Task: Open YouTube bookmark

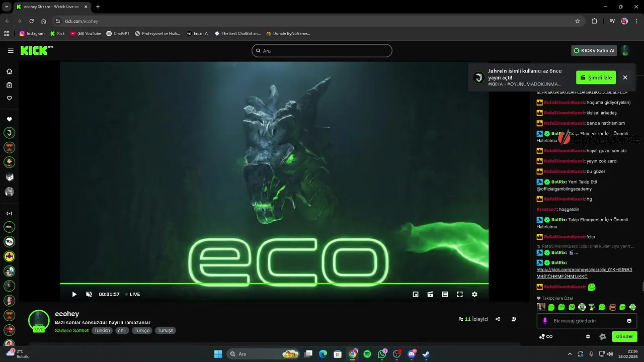Action: pos(86,34)
